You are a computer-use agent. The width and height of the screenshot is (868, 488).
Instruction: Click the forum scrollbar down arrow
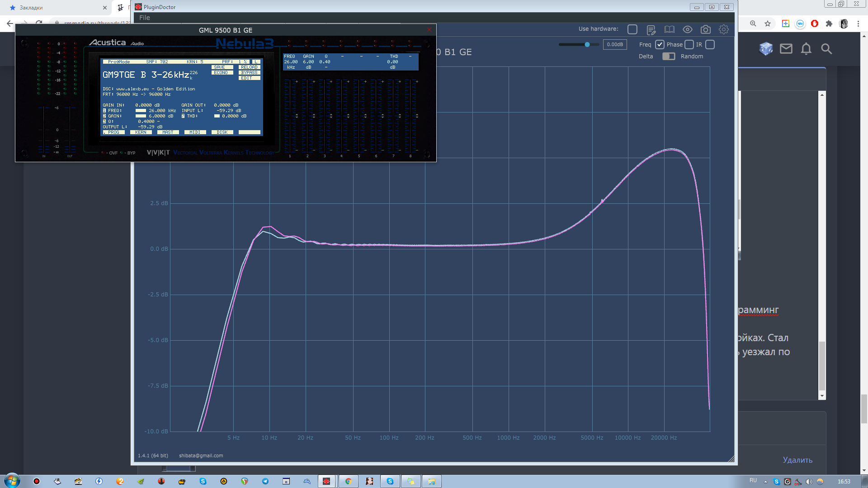coord(822,396)
